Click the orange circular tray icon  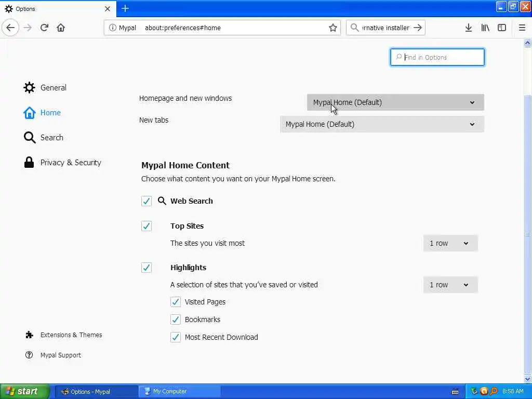[x=484, y=391]
